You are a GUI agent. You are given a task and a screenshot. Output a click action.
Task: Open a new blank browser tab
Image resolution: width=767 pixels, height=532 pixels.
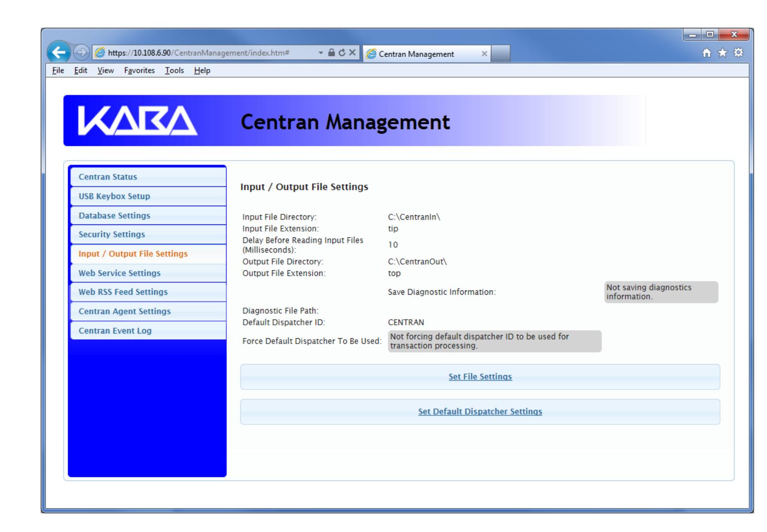[x=501, y=54]
